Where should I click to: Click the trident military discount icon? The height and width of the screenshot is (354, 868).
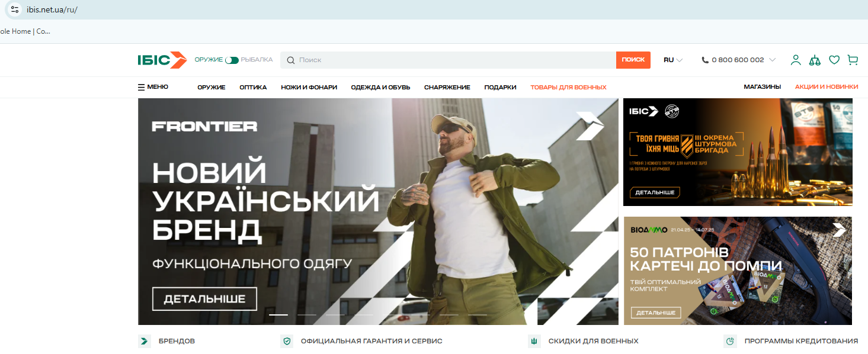click(x=534, y=341)
